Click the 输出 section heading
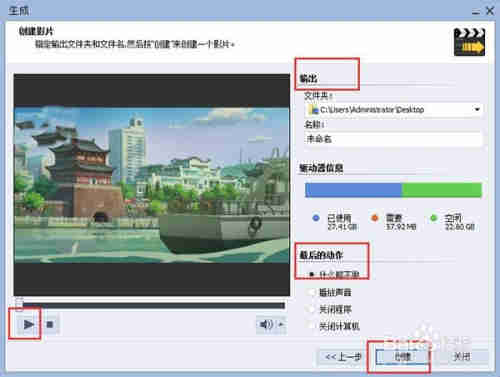 click(308, 79)
